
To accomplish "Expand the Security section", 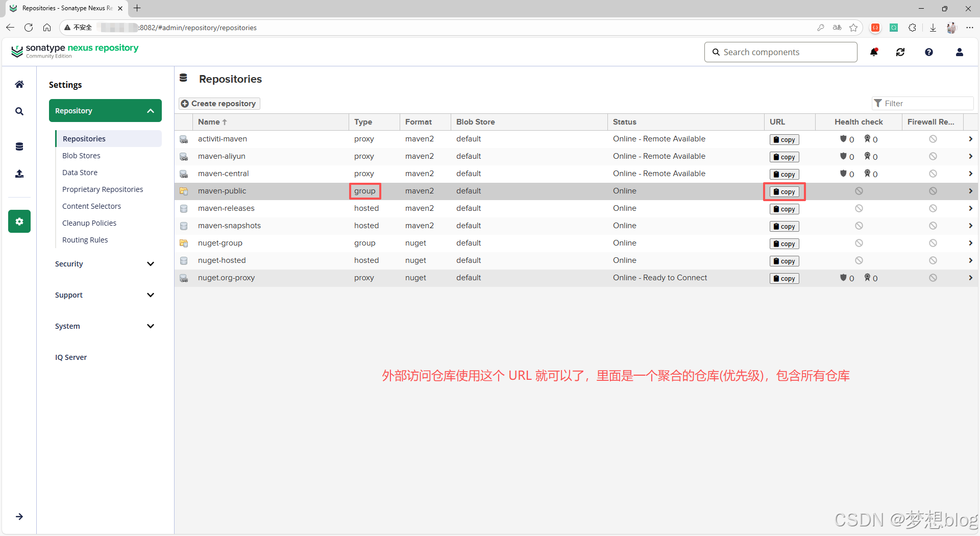I will pos(105,264).
